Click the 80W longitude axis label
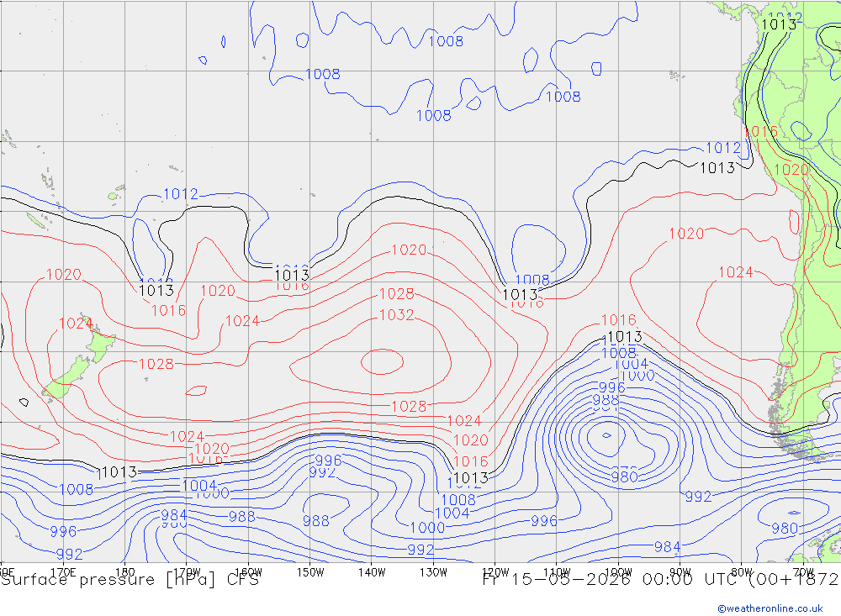 742,572
